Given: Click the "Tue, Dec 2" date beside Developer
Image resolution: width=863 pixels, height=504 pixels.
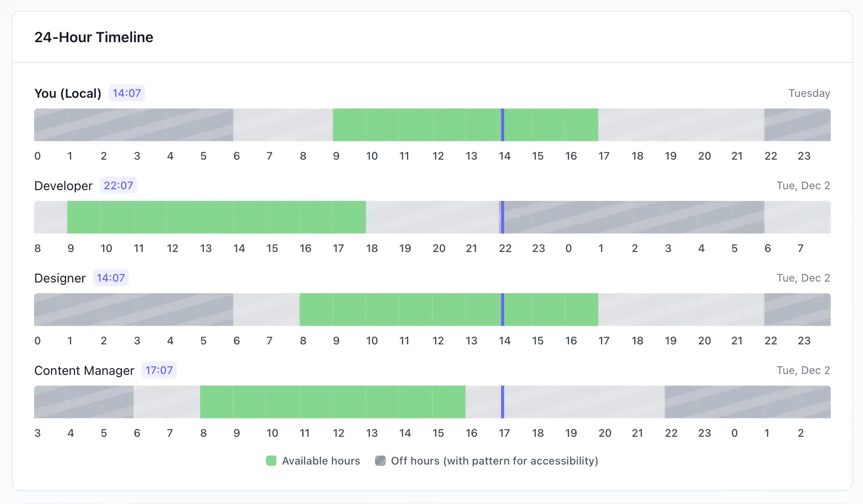Looking at the screenshot, I should pos(803,186).
